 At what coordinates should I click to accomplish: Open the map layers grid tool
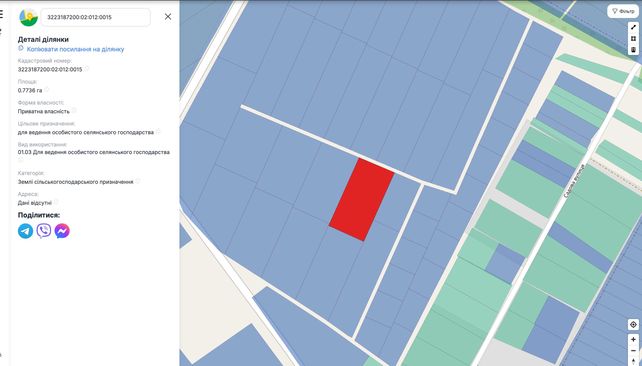tap(633, 38)
